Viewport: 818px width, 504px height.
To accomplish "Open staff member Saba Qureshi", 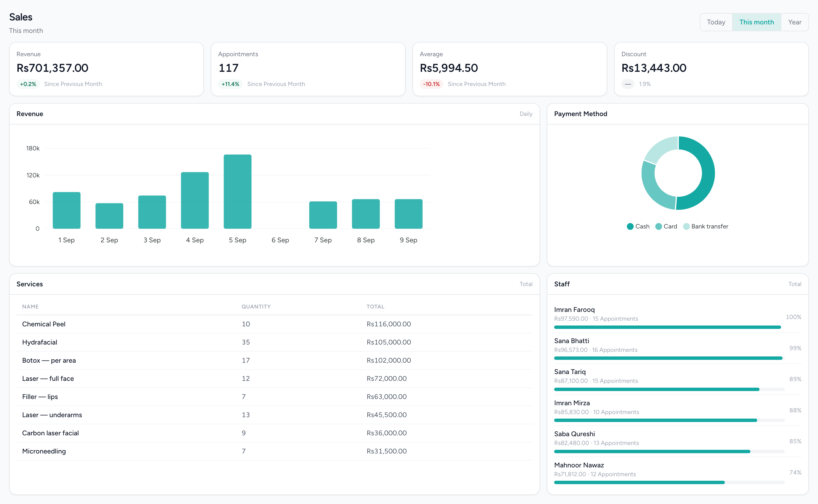I will click(575, 434).
